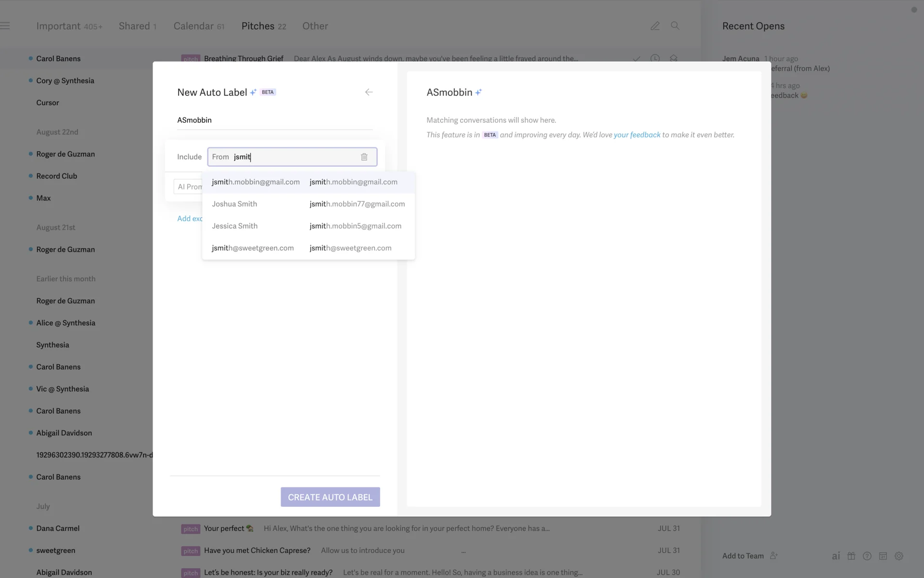This screenshot has width=924, height=578.
Task: Click the gift referral icon
Action: click(851, 556)
